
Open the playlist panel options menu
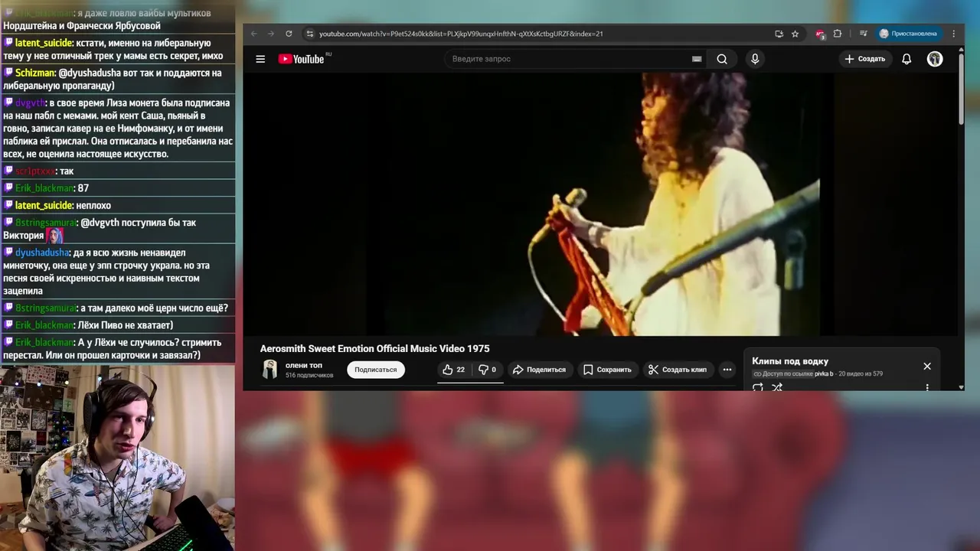[927, 387]
